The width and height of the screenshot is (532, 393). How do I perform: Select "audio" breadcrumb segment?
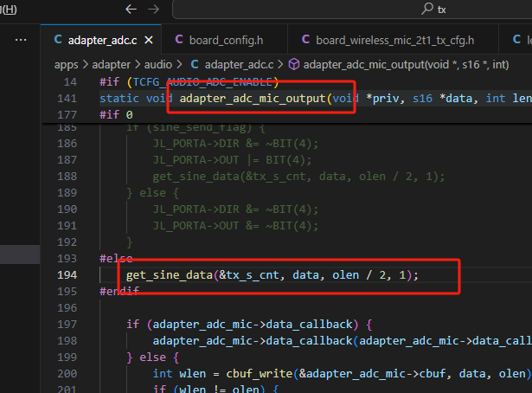pos(158,64)
